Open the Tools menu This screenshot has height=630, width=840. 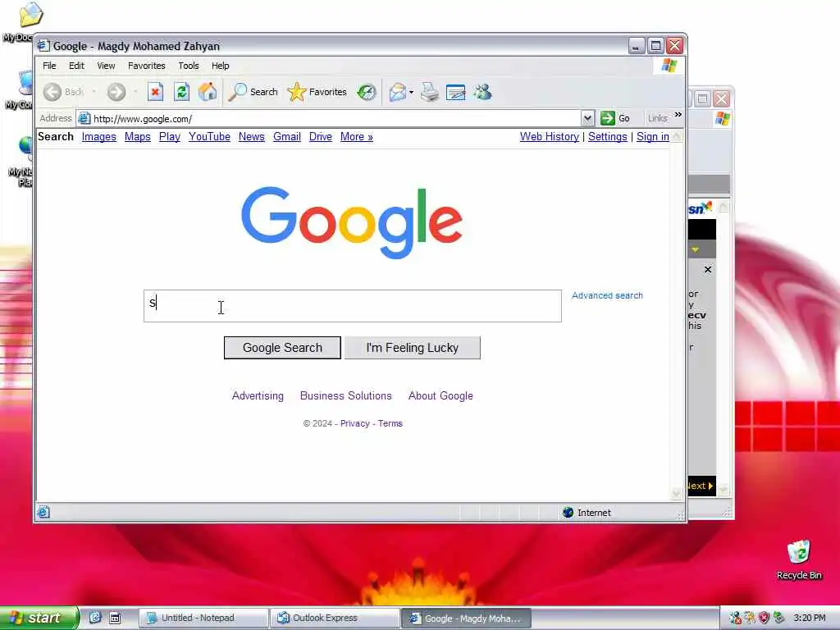tap(189, 66)
